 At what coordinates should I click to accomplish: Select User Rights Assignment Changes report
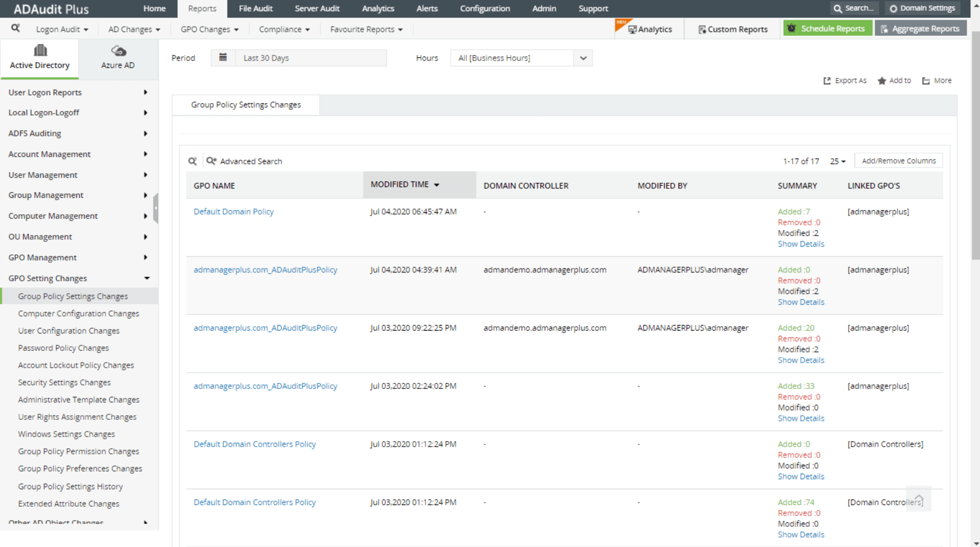tap(77, 417)
